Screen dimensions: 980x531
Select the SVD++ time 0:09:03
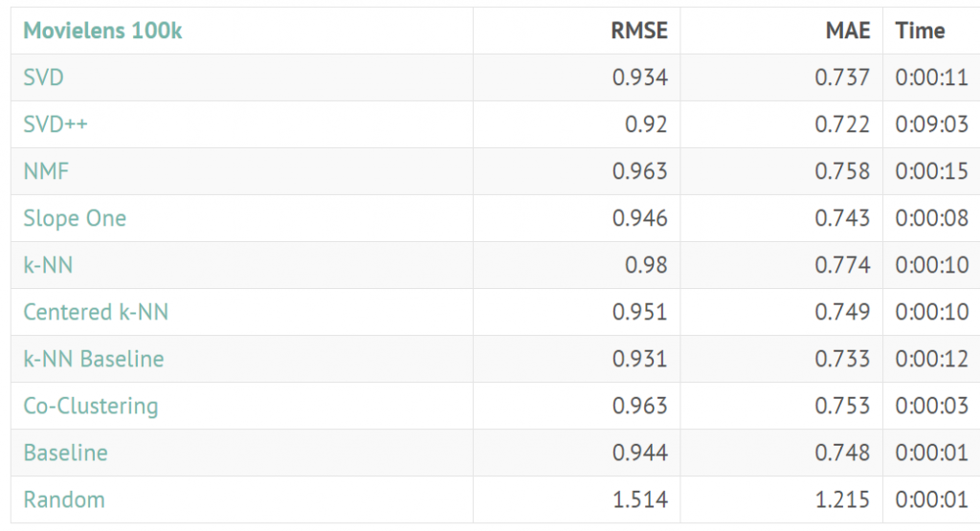[932, 124]
